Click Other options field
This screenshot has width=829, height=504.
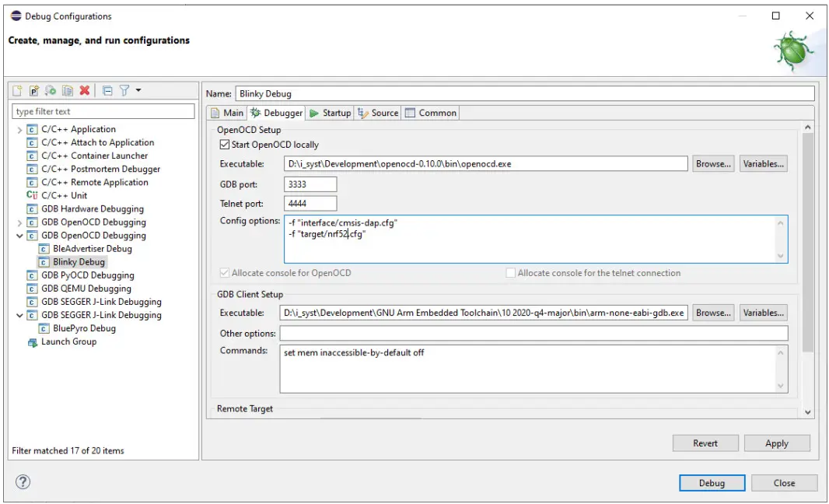(533, 333)
